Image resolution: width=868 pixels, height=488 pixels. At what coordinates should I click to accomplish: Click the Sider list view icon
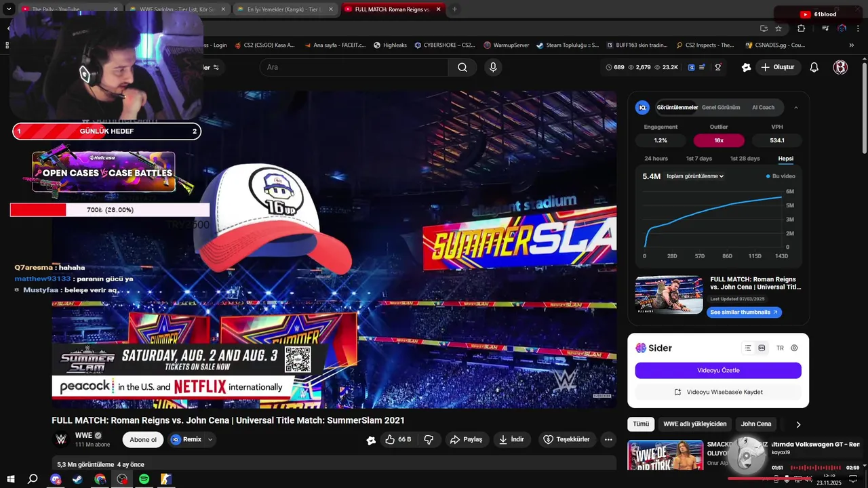point(748,348)
